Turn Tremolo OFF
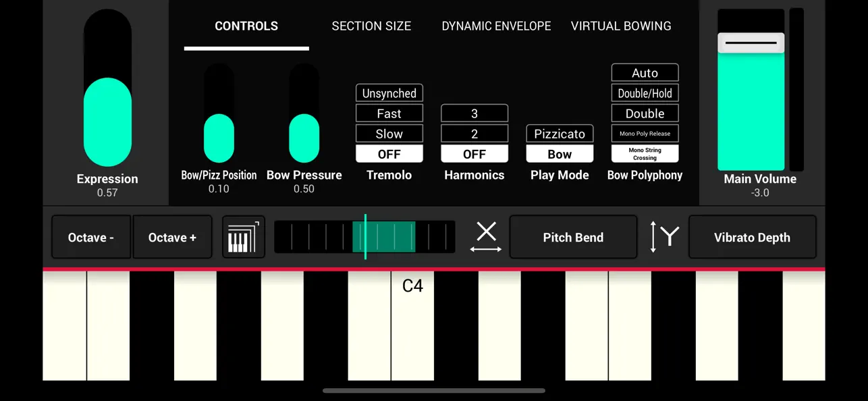Viewport: 868px width, 401px height. point(389,154)
